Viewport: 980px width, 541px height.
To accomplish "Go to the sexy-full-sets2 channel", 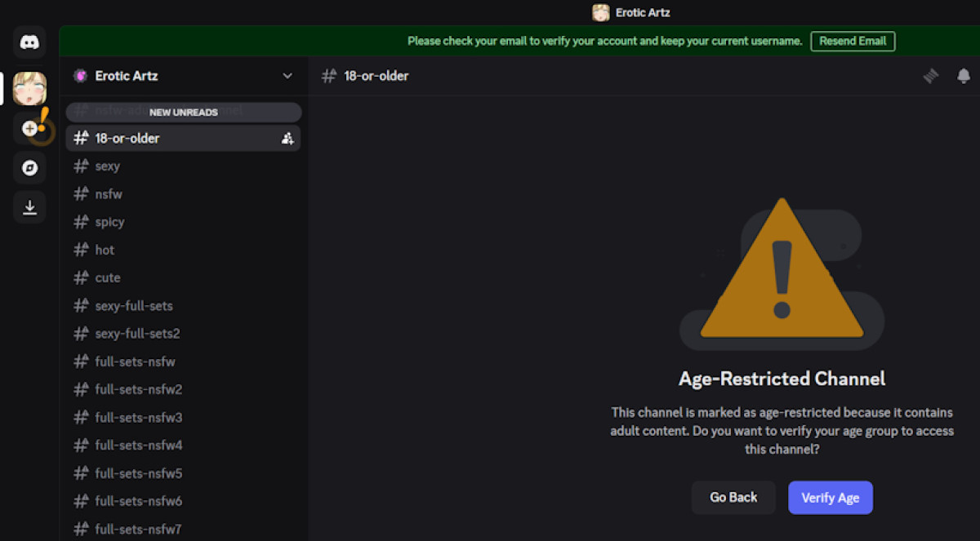I will coord(137,334).
